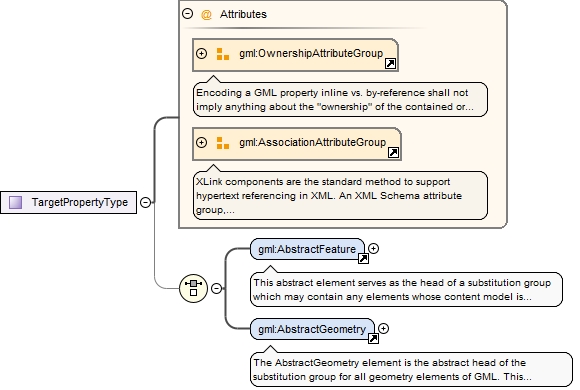
Task: Click the AssociationAttributeGroup orange squares icon
Action: click(223, 143)
